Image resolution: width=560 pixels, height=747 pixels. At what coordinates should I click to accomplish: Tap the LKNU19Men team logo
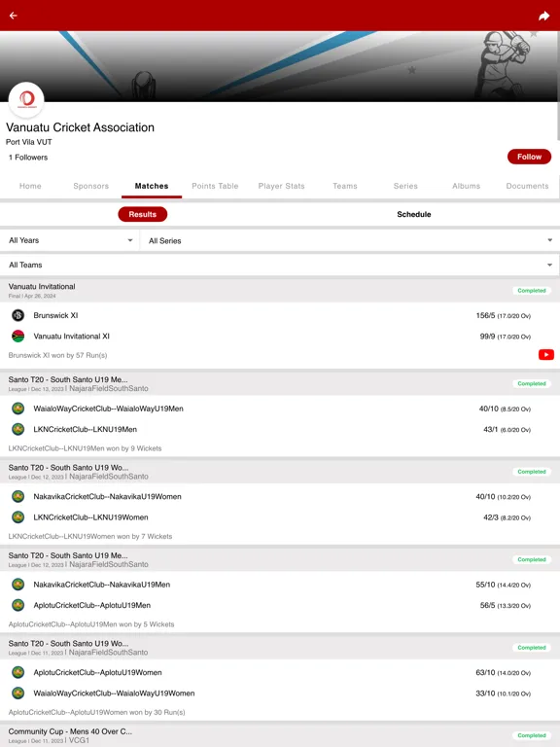18,430
